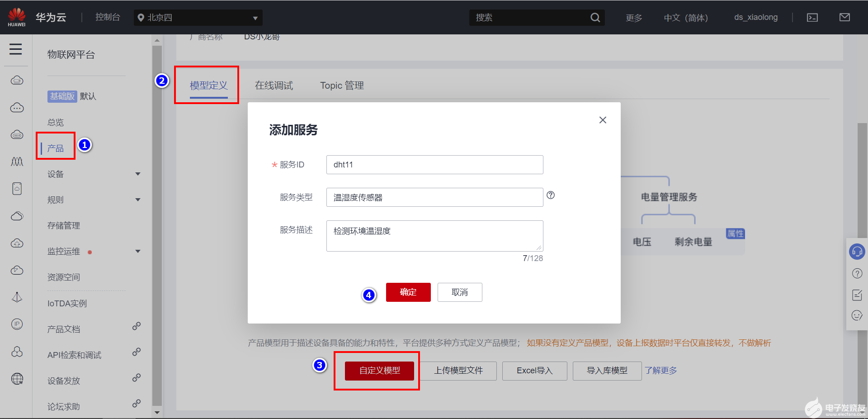Screen dimensions: 868x419
Task: Expand the 监控运维 menu arrow
Action: click(138, 252)
